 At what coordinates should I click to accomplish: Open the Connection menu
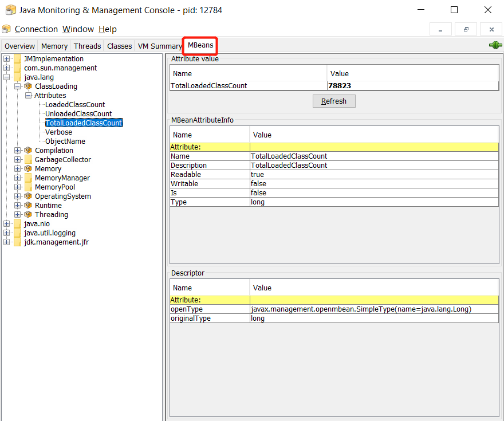pos(36,29)
